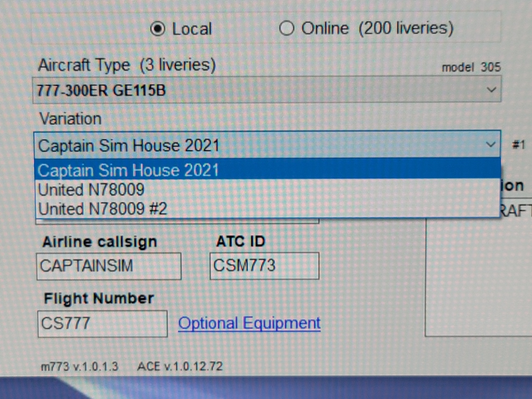
Task: Click the 'model 305' label
Action: (x=471, y=67)
